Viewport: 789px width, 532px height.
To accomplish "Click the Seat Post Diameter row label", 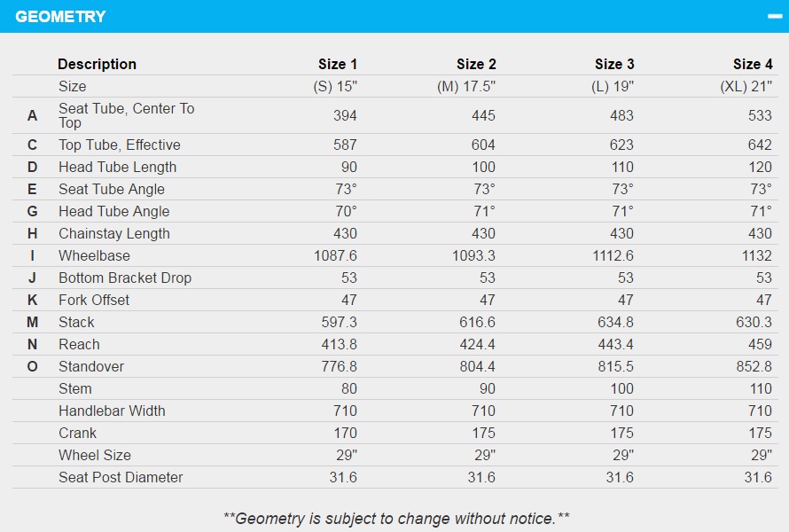I will pos(121,477).
